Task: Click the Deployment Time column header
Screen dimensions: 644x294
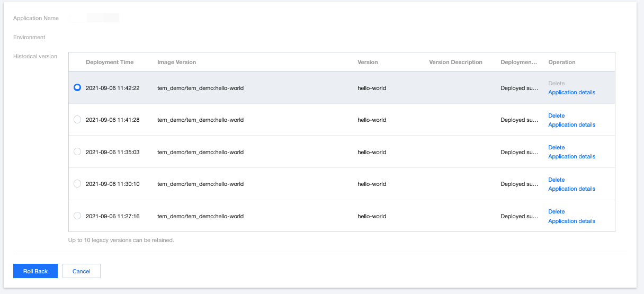Action: coord(110,62)
